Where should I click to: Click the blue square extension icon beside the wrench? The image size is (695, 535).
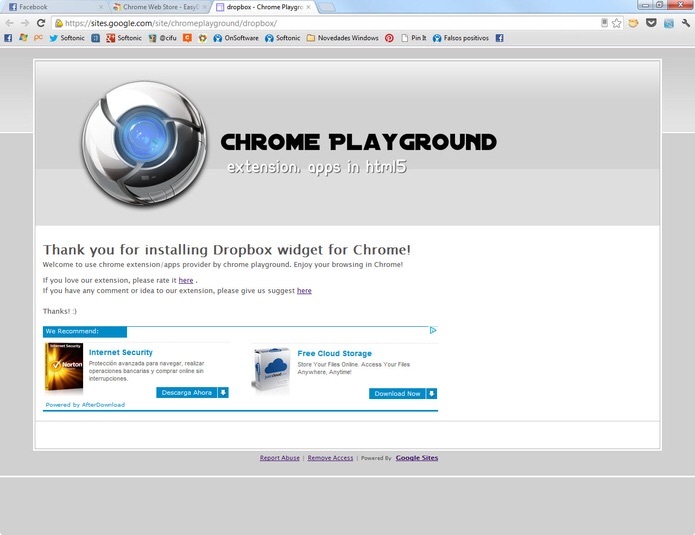pos(669,23)
